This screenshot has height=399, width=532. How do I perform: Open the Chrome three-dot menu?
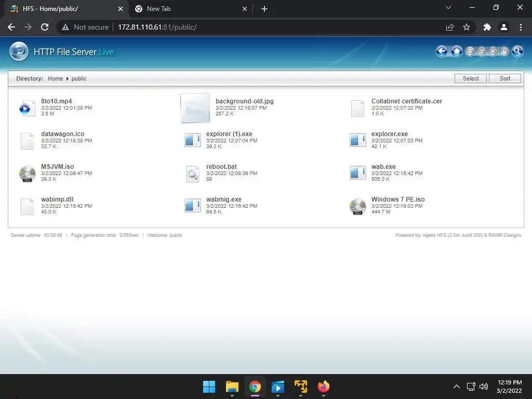521,27
